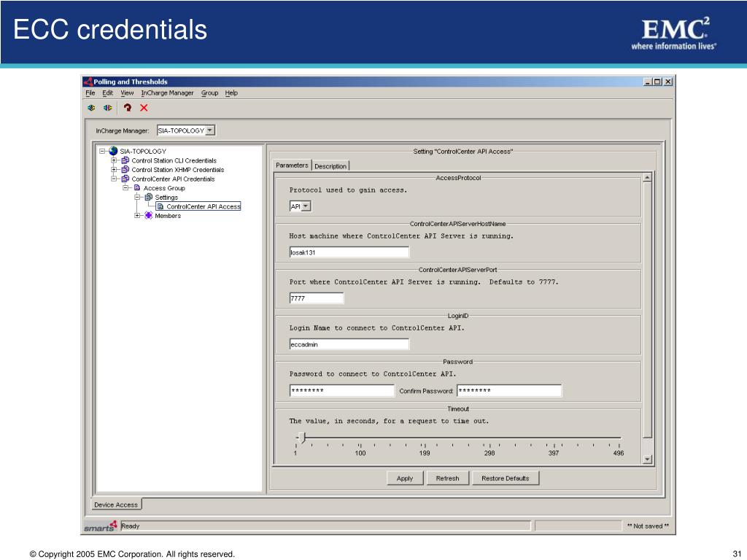Click the red X delete toolbar icon
Image resolution: width=747 pixels, height=560 pixels.
[x=144, y=108]
